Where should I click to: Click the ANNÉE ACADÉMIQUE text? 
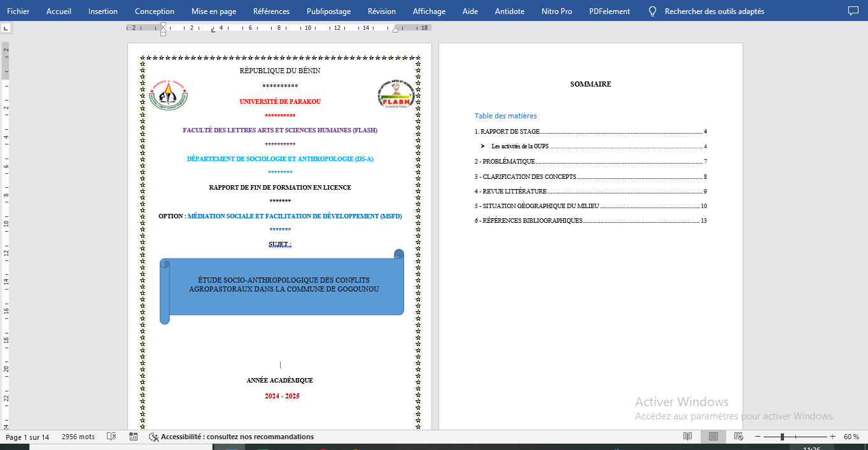click(280, 380)
